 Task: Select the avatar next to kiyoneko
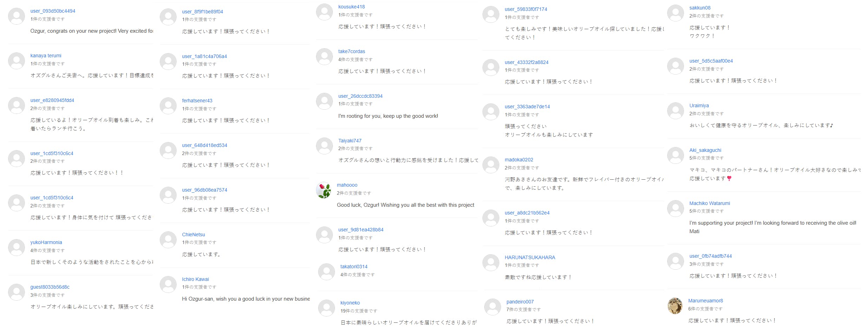pos(327,308)
